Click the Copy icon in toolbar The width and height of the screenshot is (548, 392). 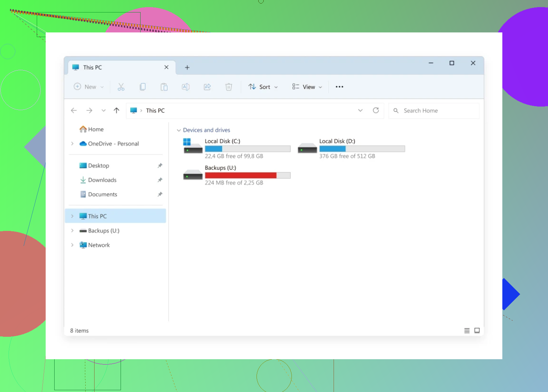[143, 87]
